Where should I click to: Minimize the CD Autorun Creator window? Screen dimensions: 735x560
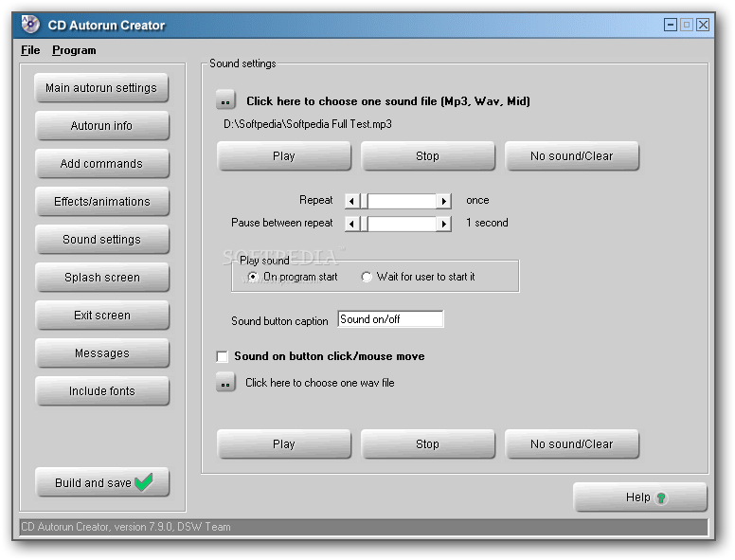tap(671, 25)
